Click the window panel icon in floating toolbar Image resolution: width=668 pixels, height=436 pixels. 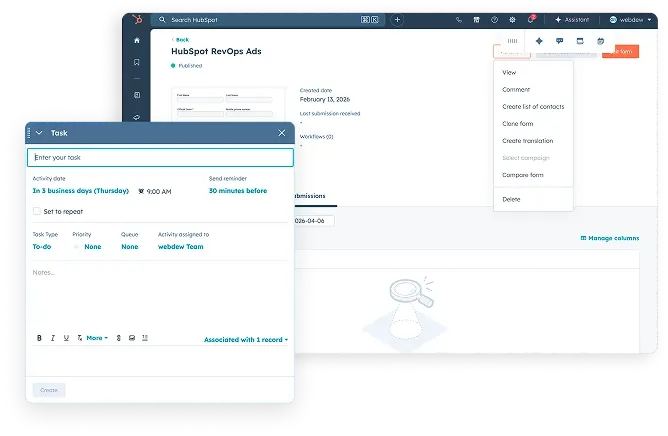(580, 41)
